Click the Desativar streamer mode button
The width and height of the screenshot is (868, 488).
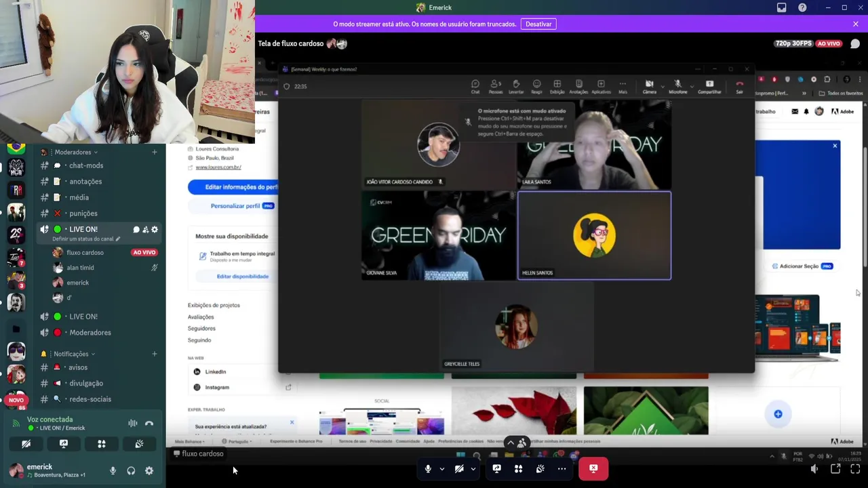pyautogui.click(x=538, y=24)
